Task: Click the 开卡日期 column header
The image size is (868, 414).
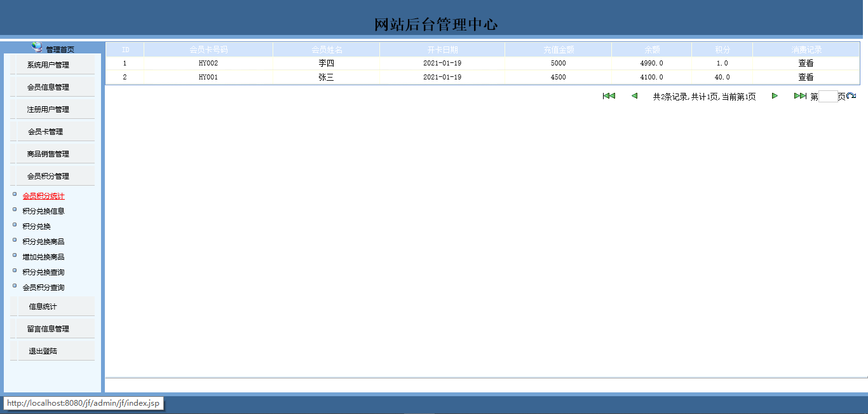Action: tap(442, 50)
